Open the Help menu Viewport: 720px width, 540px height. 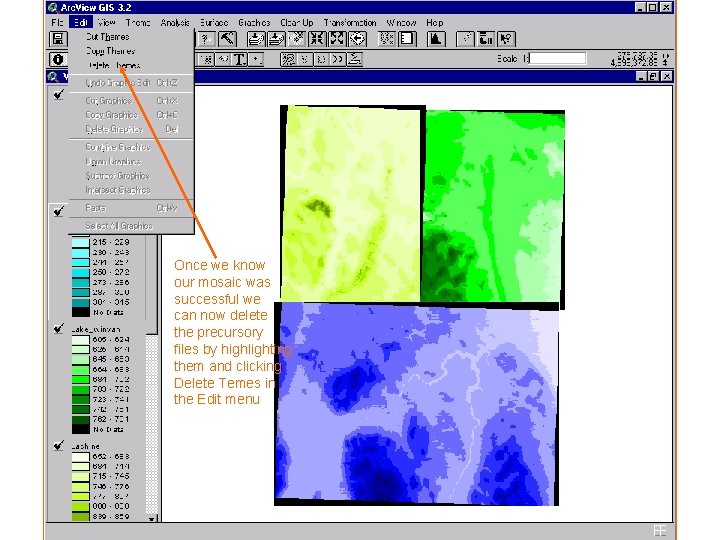[x=434, y=22]
